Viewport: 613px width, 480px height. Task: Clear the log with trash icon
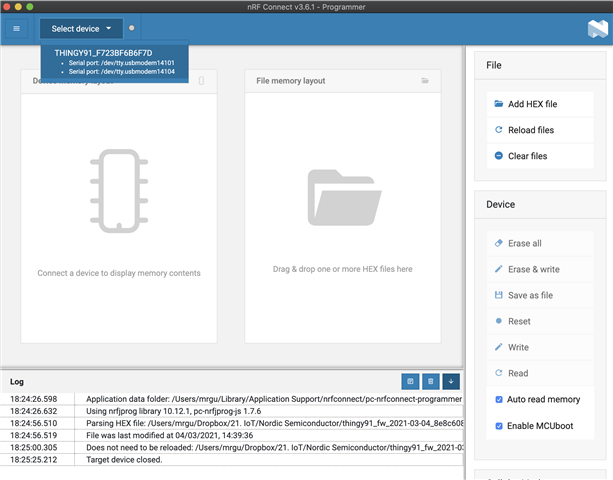point(430,381)
